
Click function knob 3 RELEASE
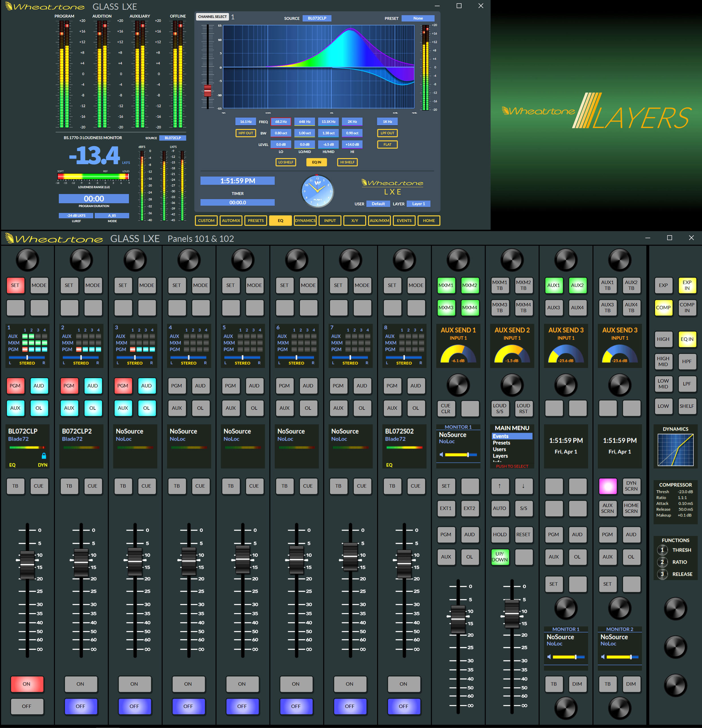pos(662,574)
